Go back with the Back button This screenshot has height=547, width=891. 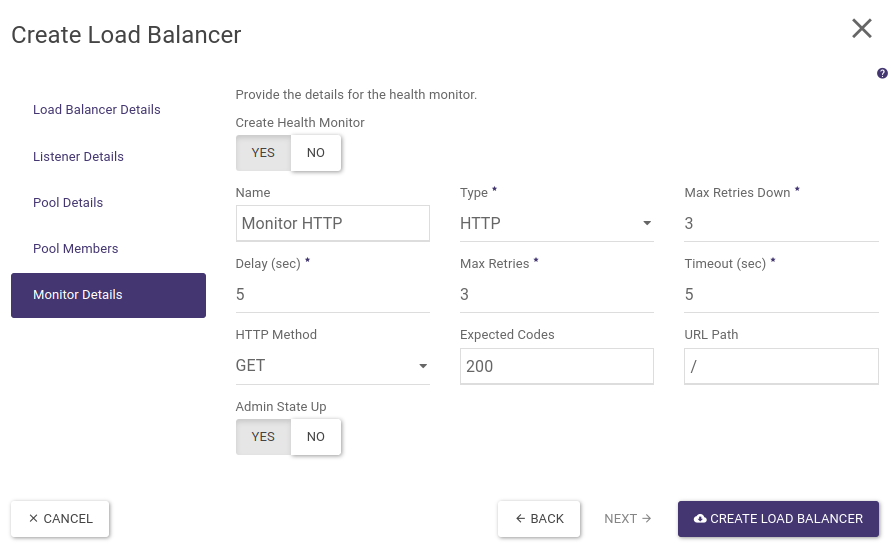pyautogui.click(x=539, y=519)
